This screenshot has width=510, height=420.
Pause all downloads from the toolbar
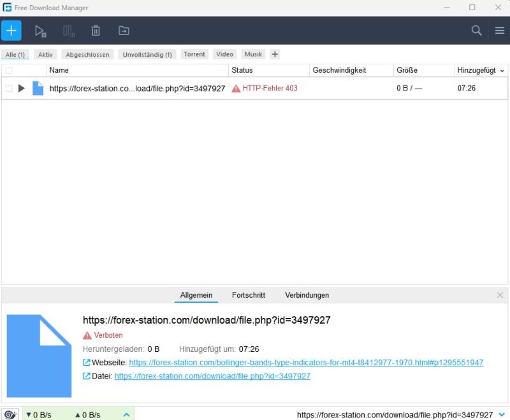coord(69,31)
